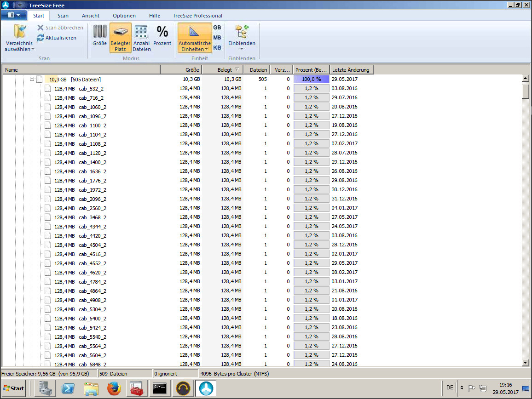Click file icon of cab_5604_2
The height and width of the screenshot is (399, 532).
tap(47, 355)
